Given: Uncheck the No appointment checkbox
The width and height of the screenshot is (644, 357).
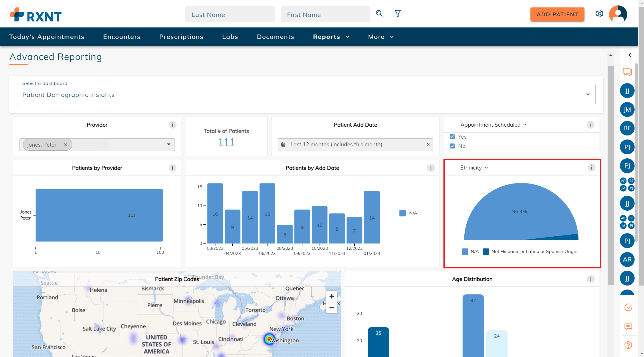Looking at the screenshot, I should (452, 146).
